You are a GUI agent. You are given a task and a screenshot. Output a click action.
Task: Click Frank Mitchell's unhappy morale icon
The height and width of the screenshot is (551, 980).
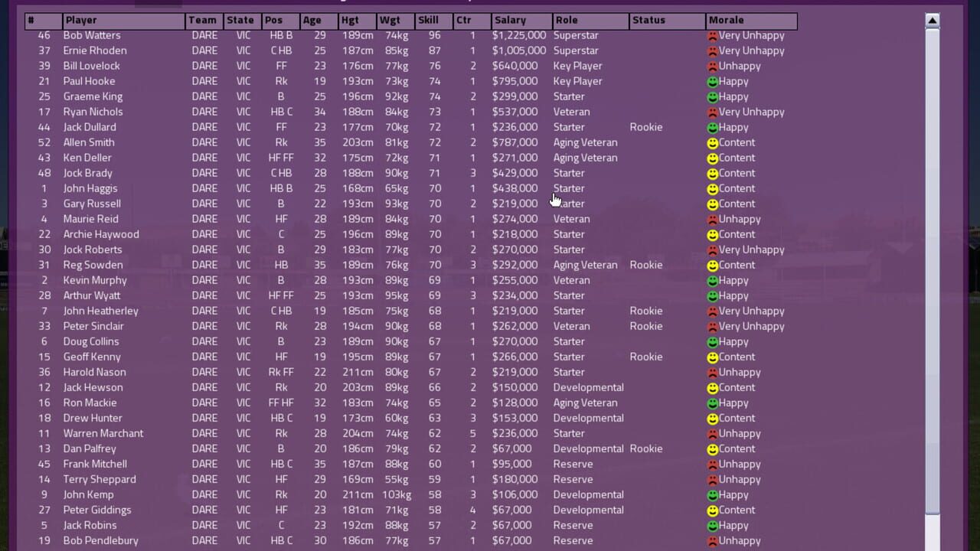(713, 464)
